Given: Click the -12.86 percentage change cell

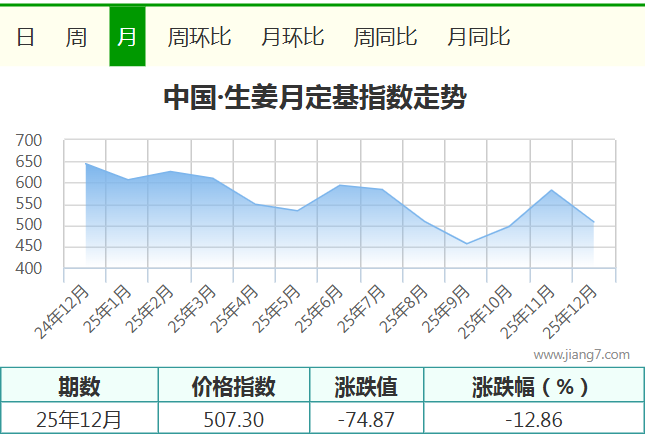Looking at the screenshot, I should tap(529, 419).
